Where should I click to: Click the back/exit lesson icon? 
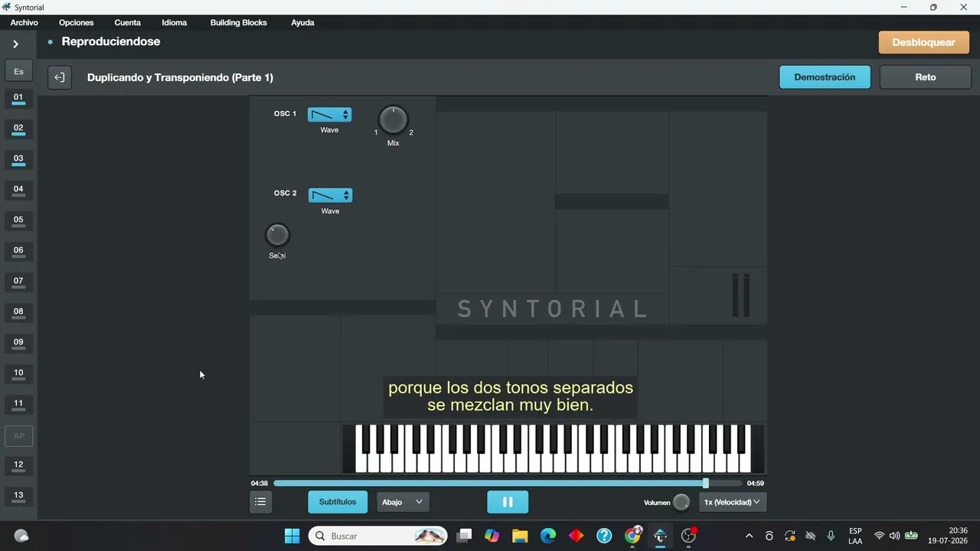click(60, 77)
